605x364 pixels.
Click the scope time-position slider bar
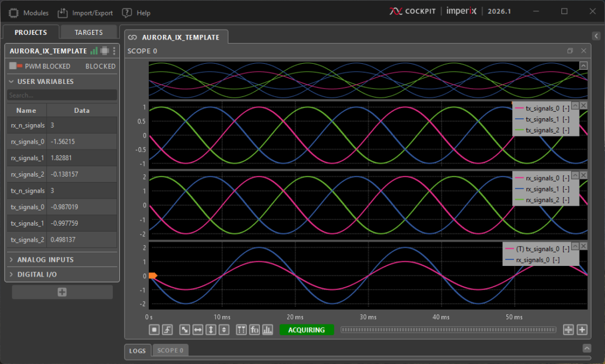coord(448,330)
